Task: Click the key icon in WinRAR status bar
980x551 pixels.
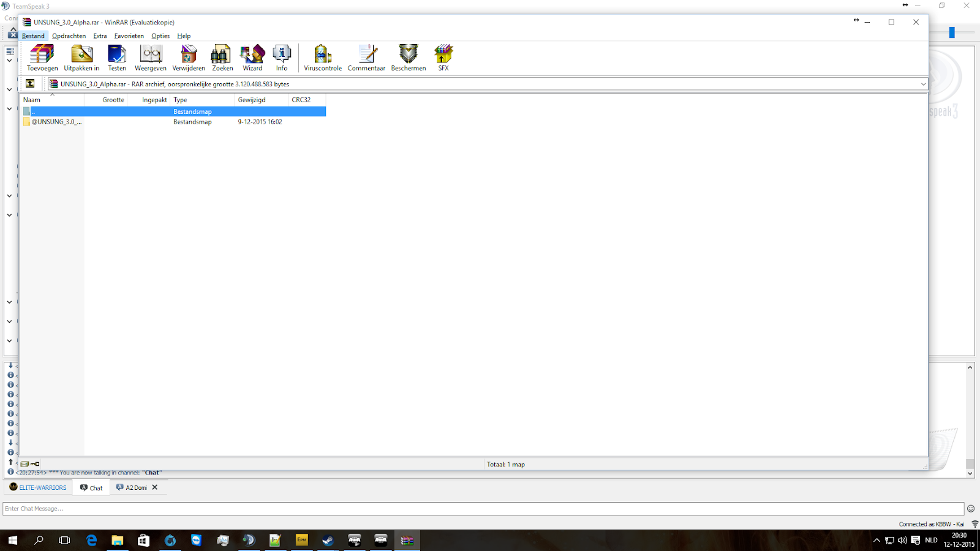Action: tap(35, 464)
